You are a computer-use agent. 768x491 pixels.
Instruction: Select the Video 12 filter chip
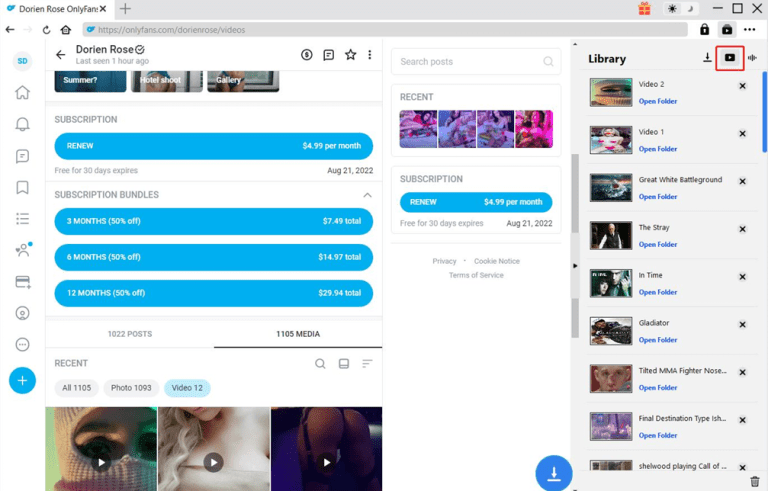coord(187,387)
